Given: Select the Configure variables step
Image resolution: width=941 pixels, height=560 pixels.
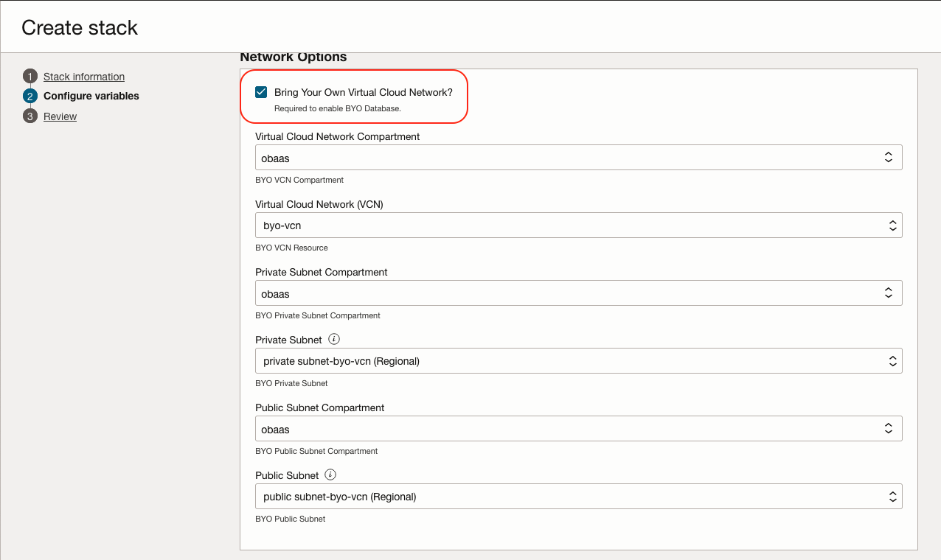Looking at the screenshot, I should (x=91, y=97).
